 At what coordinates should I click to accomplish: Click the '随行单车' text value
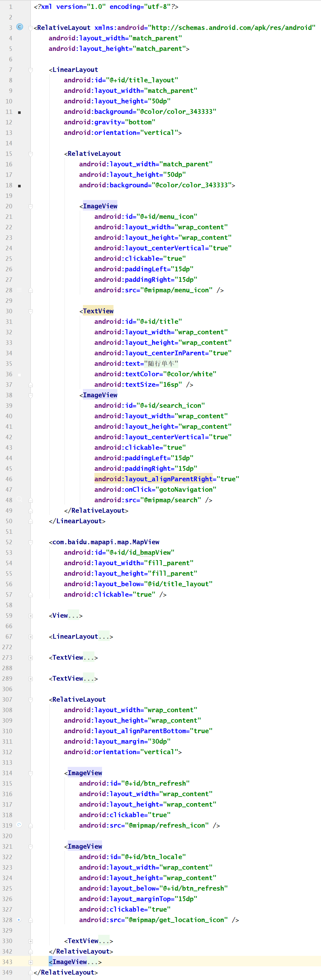(x=161, y=363)
